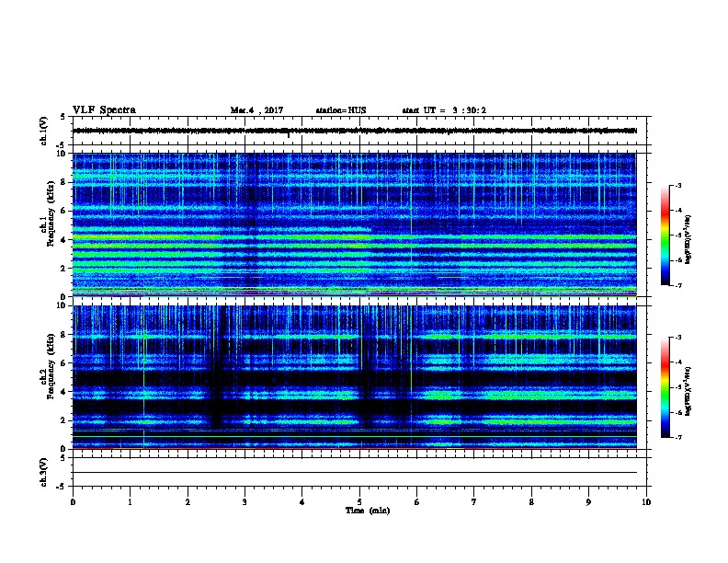Select the ch.1 colorbar "log(PSD)(V²/Hz)" label
This screenshot has height=563, width=728.
coord(688,239)
